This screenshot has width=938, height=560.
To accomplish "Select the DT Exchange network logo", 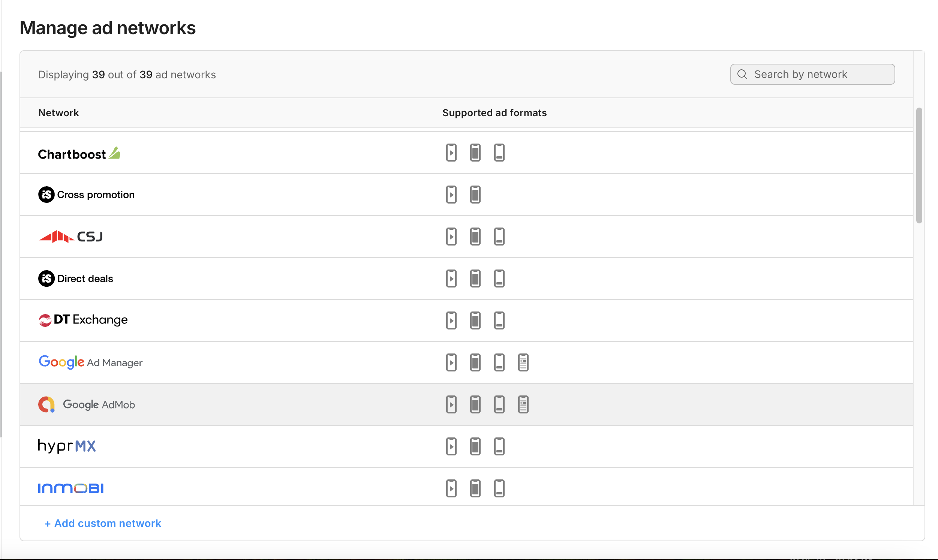I will click(x=83, y=320).
